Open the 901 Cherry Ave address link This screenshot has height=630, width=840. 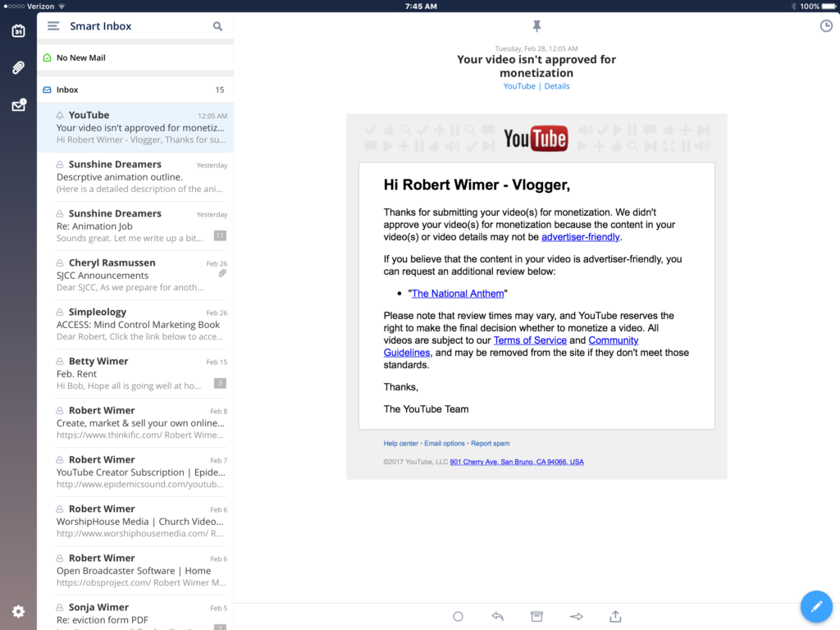[517, 462]
